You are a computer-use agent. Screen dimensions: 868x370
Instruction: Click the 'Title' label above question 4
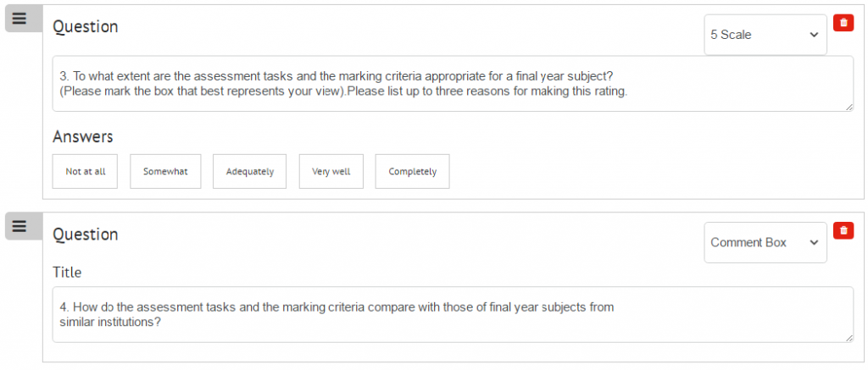(67, 272)
